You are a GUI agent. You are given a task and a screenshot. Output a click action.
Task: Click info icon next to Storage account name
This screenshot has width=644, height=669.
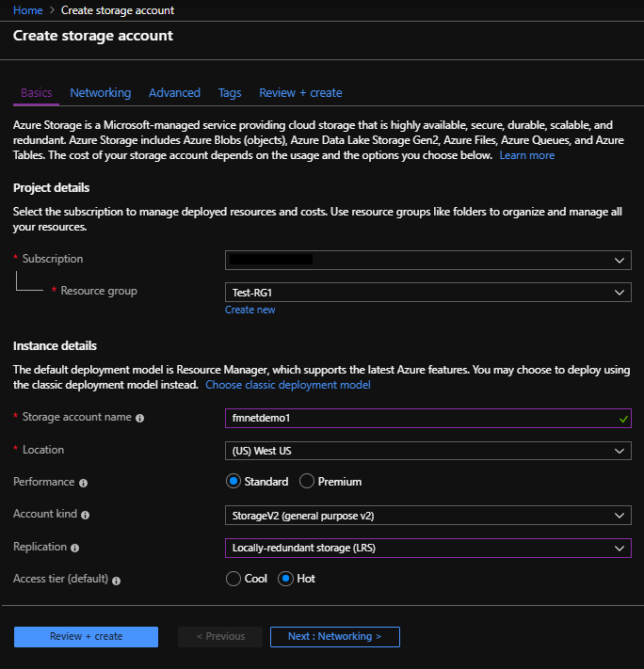coord(139,418)
